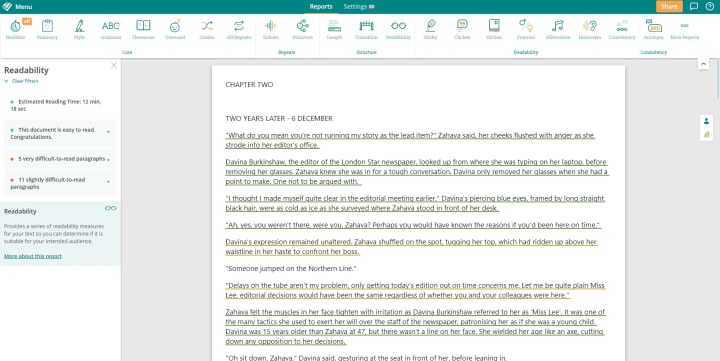The height and width of the screenshot is (361, 720).
Task: Close the Readability side panel
Action: [114, 65]
